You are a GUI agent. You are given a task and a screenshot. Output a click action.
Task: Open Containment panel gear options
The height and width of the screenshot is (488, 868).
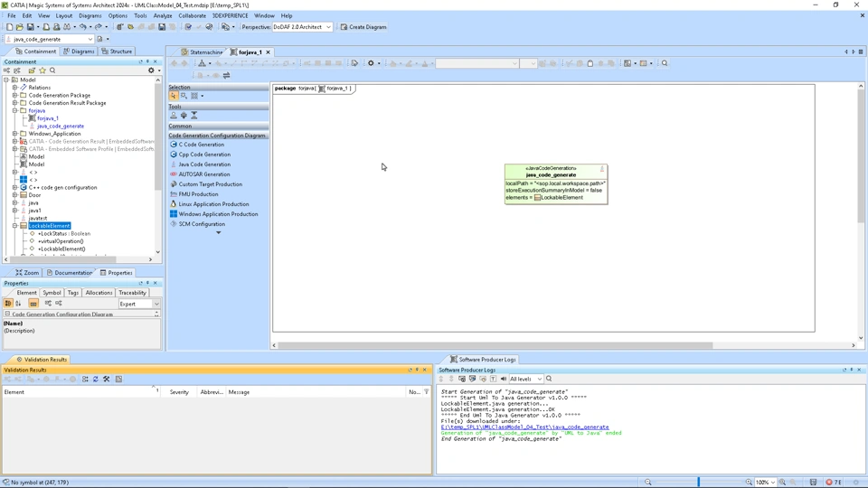click(151, 70)
